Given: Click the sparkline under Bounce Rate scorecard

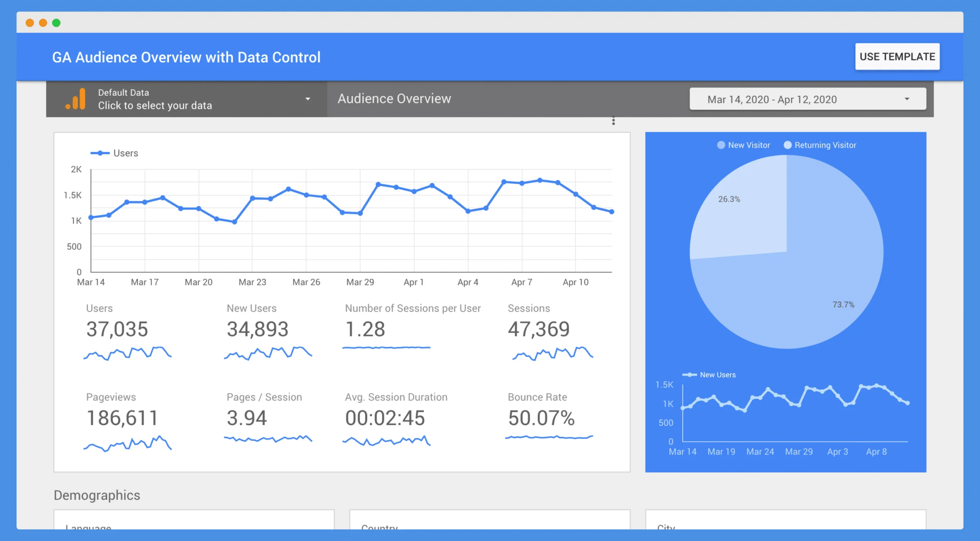Looking at the screenshot, I should (549, 437).
